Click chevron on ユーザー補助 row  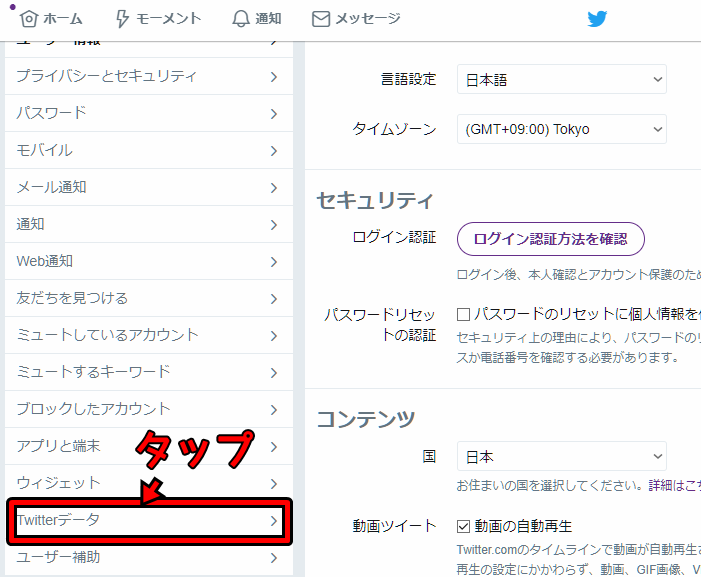[x=274, y=558]
